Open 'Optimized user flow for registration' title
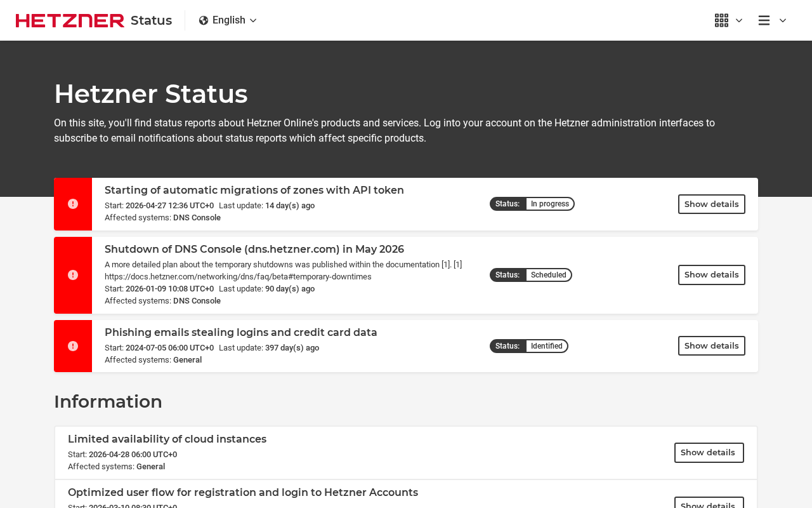 coord(243,493)
